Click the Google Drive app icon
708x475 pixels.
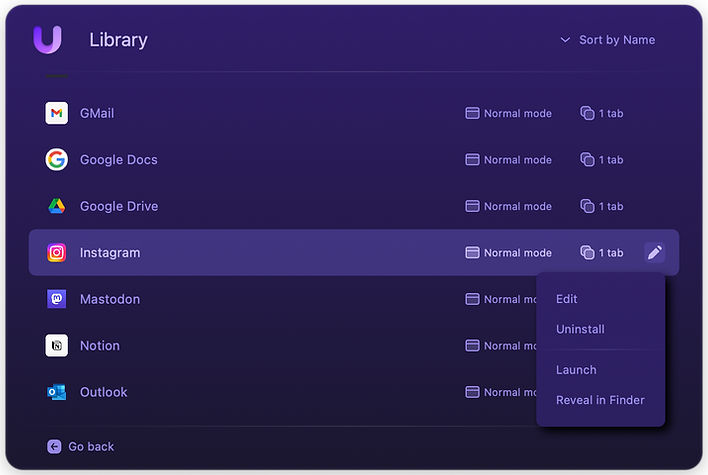[x=56, y=206]
